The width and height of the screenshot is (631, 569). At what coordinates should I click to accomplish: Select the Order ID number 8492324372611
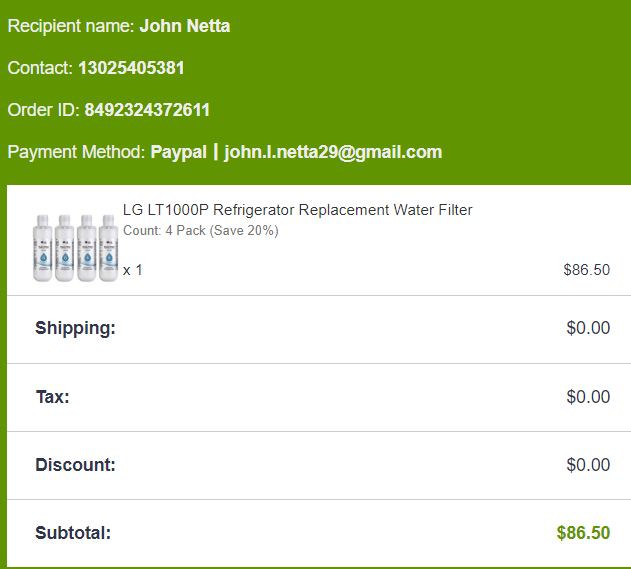(147, 110)
